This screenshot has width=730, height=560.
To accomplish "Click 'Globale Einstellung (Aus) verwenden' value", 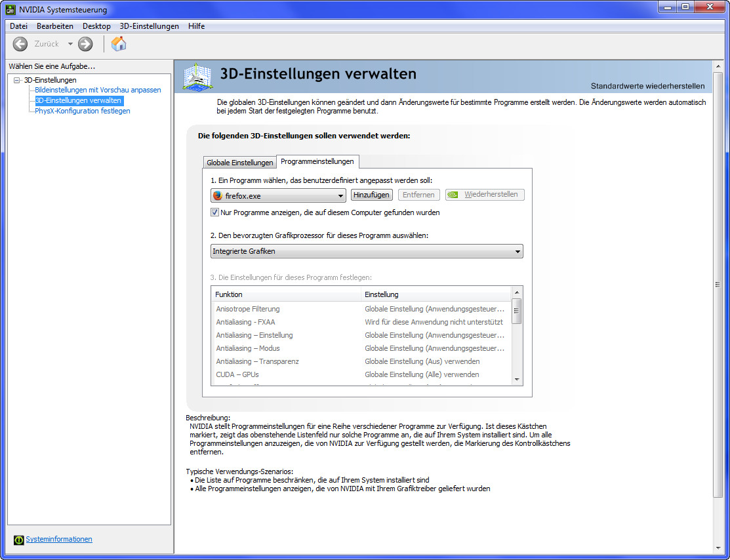I will click(422, 361).
